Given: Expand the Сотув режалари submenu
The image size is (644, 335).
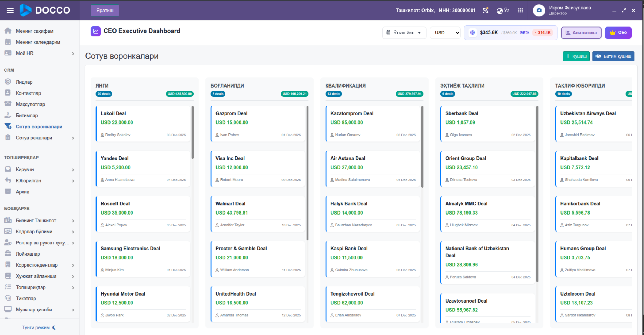Looking at the screenshot, I should point(73,138).
